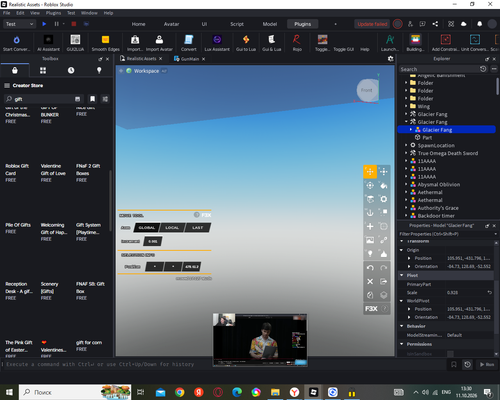Set F3X move axes to Global
The height and width of the screenshot is (400, 500).
(x=147, y=228)
